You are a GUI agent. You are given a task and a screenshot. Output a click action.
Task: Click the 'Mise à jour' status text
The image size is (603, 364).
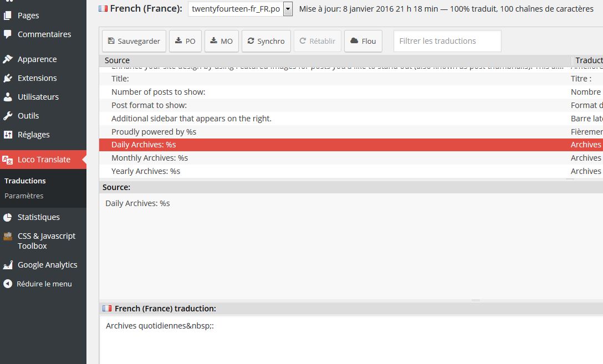coord(446,8)
